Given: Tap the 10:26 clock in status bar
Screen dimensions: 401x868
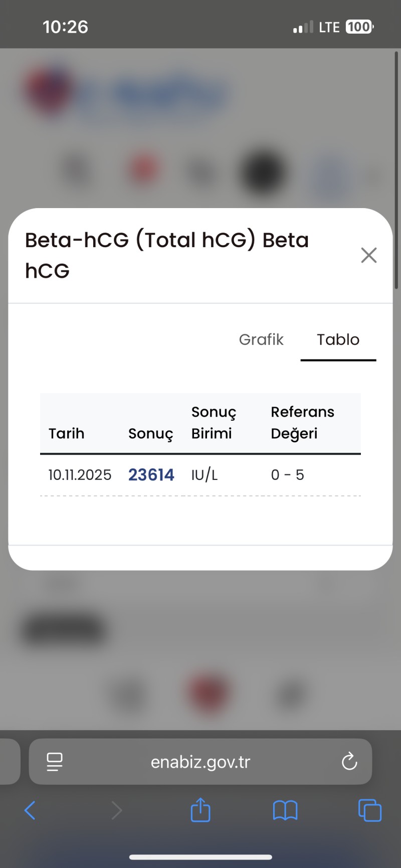Looking at the screenshot, I should [65, 27].
